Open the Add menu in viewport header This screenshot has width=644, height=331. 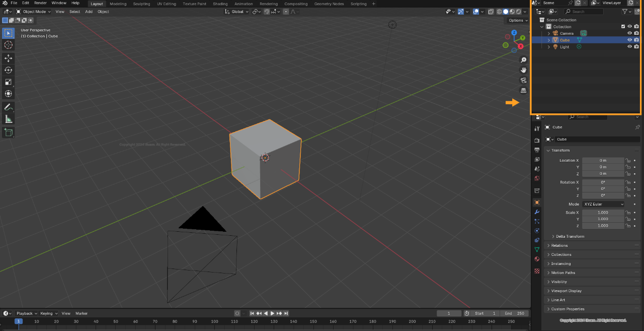[89, 12]
